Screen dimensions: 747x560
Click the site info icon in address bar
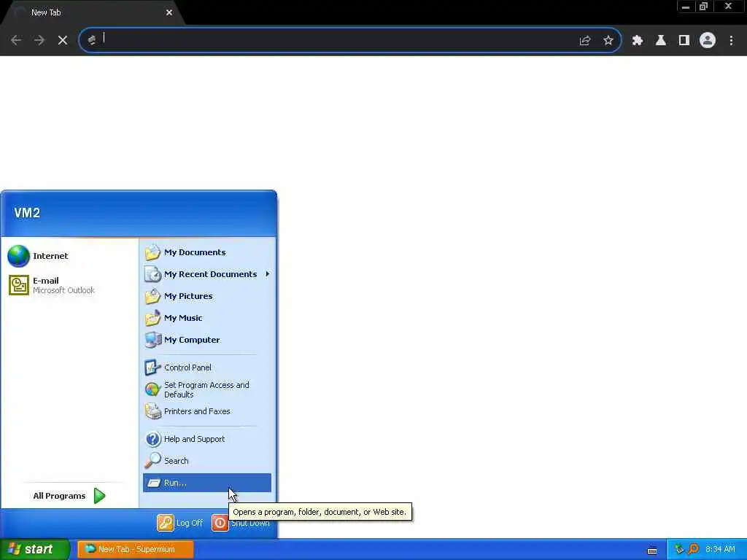[91, 41]
